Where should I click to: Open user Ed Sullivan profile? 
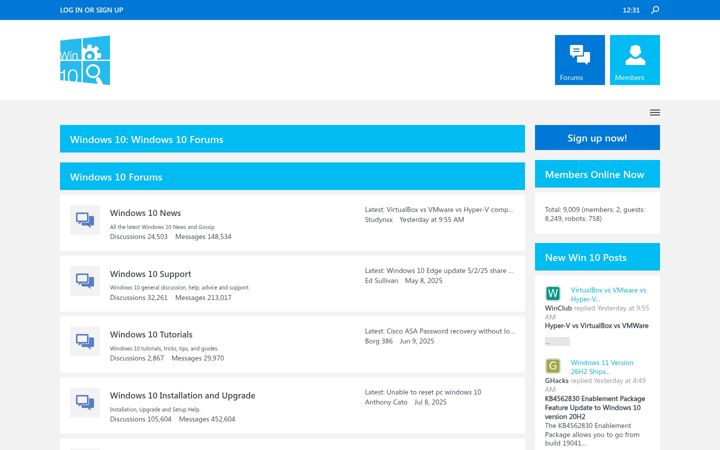[381, 281]
